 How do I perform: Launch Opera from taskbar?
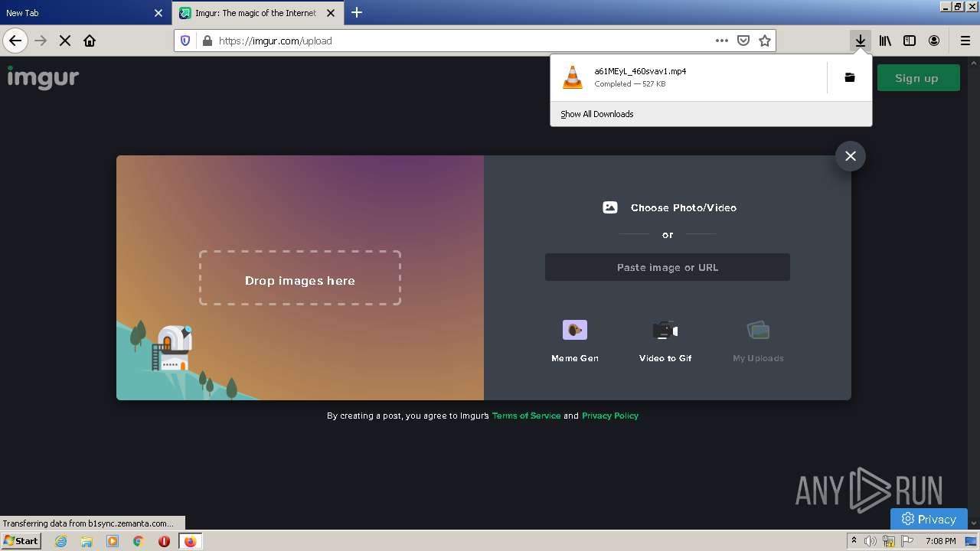164,541
